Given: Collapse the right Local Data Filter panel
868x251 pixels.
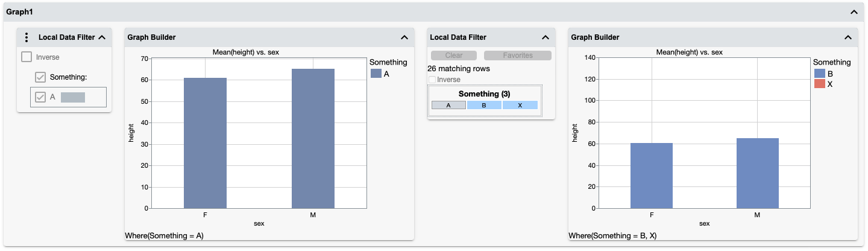Looking at the screenshot, I should [545, 37].
